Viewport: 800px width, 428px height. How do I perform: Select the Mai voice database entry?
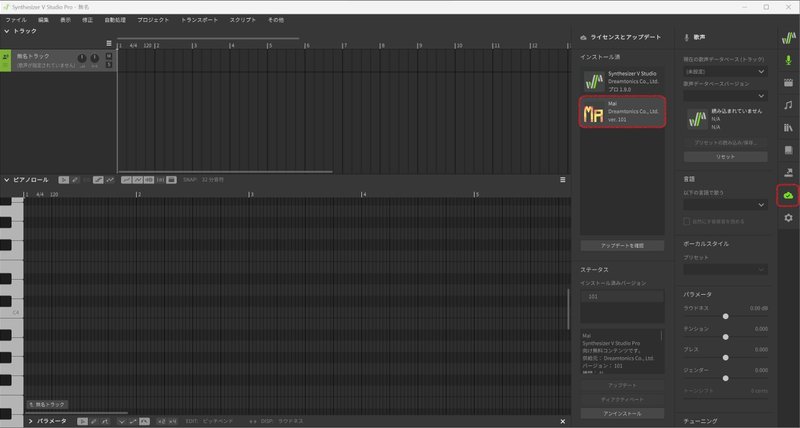tap(622, 111)
